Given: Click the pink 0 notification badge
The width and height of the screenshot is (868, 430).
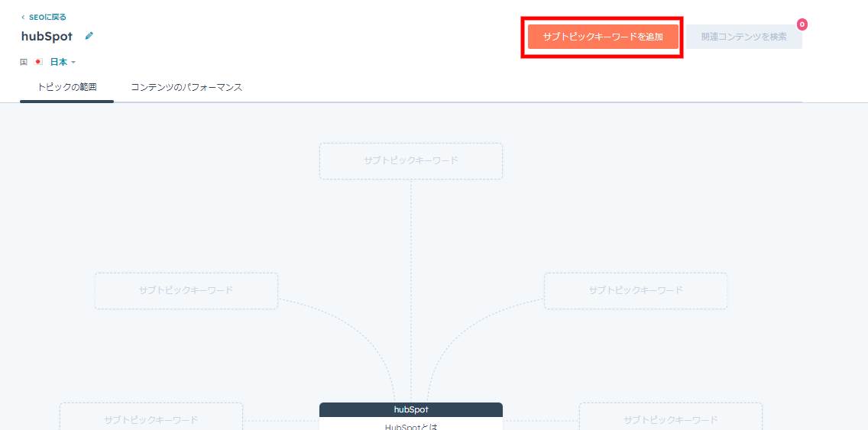Looking at the screenshot, I should 802,24.
